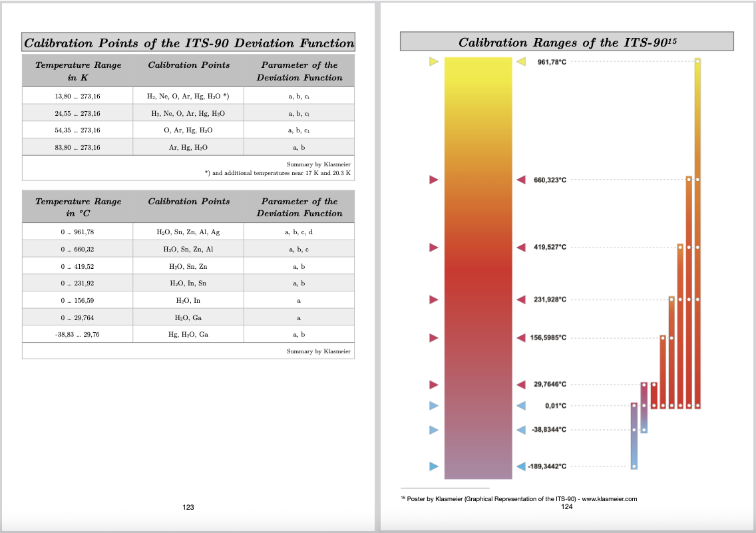Click the blue left-pointing arrow beside 0,01°C

(x=522, y=405)
